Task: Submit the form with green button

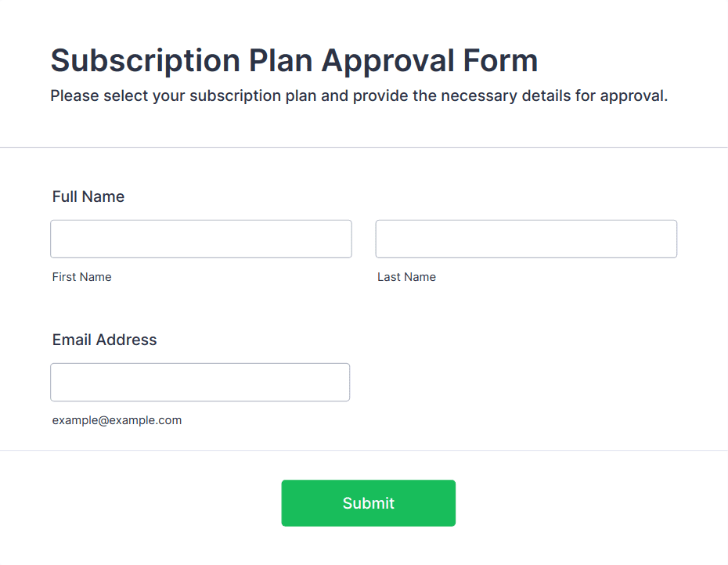Action: tap(368, 503)
